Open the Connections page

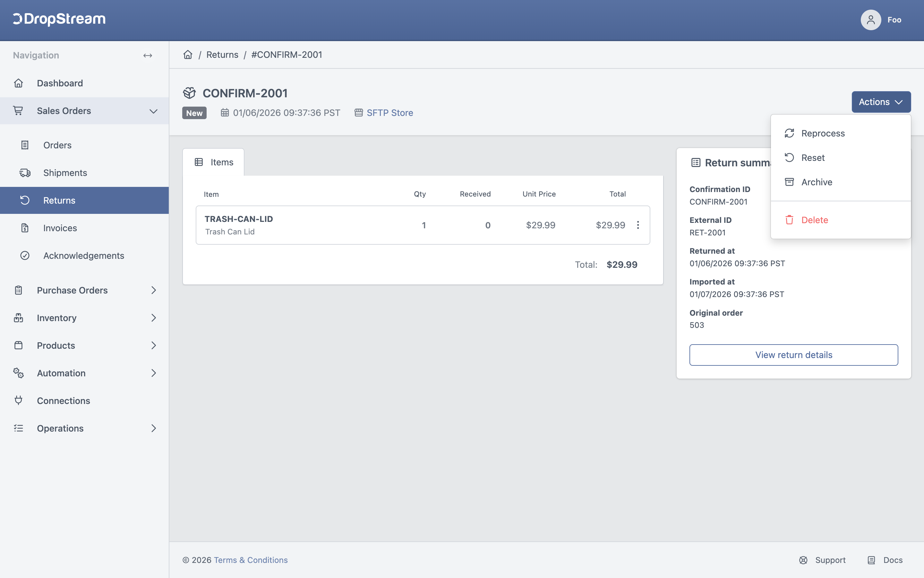click(x=84, y=401)
